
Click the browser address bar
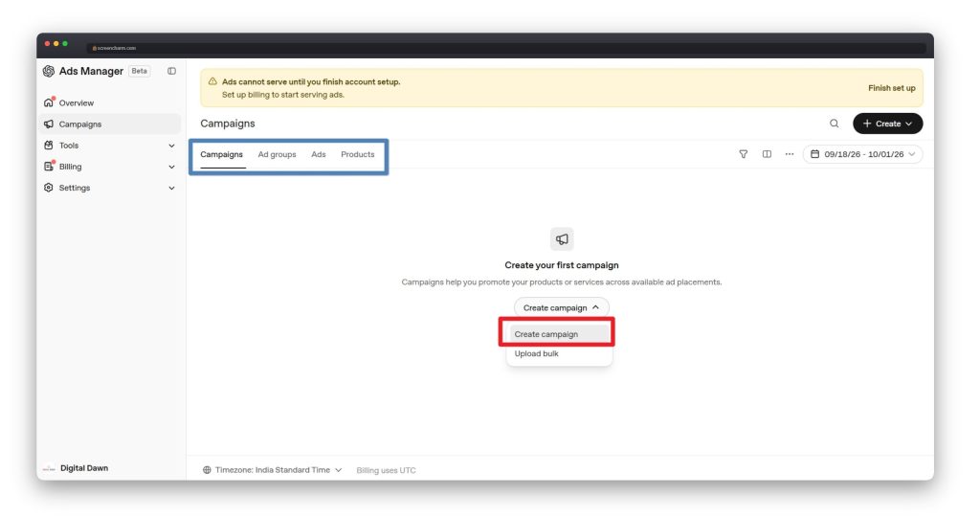point(507,48)
